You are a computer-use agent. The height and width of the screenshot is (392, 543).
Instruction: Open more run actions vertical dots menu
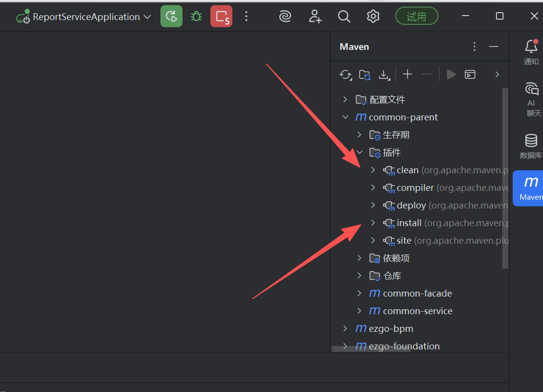(x=246, y=16)
